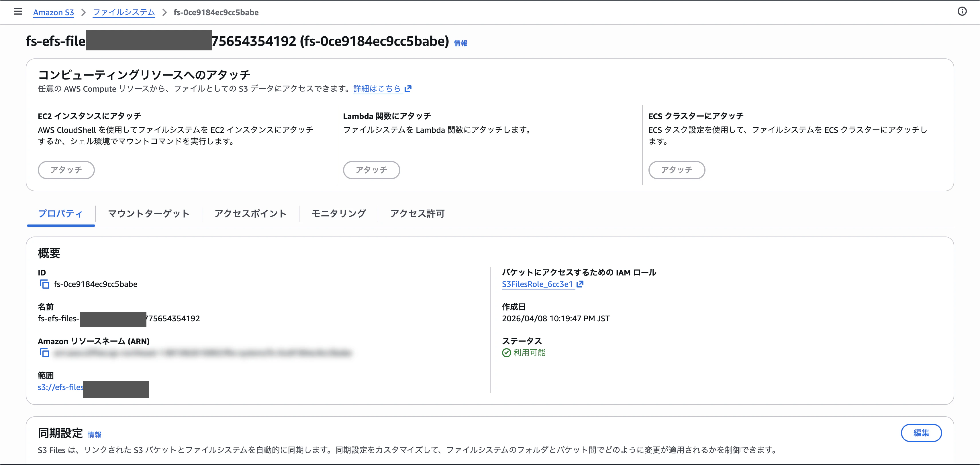Click the 利用可能 status text
This screenshot has width=980, height=465.
(x=529, y=353)
